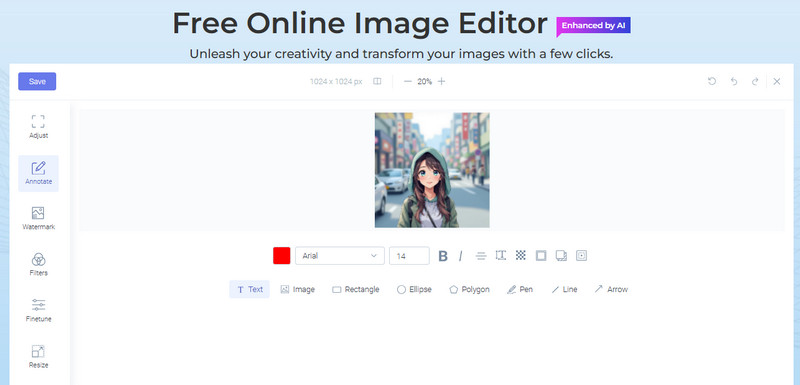800x385 pixels.
Task: Click the Save button
Action: (x=37, y=82)
